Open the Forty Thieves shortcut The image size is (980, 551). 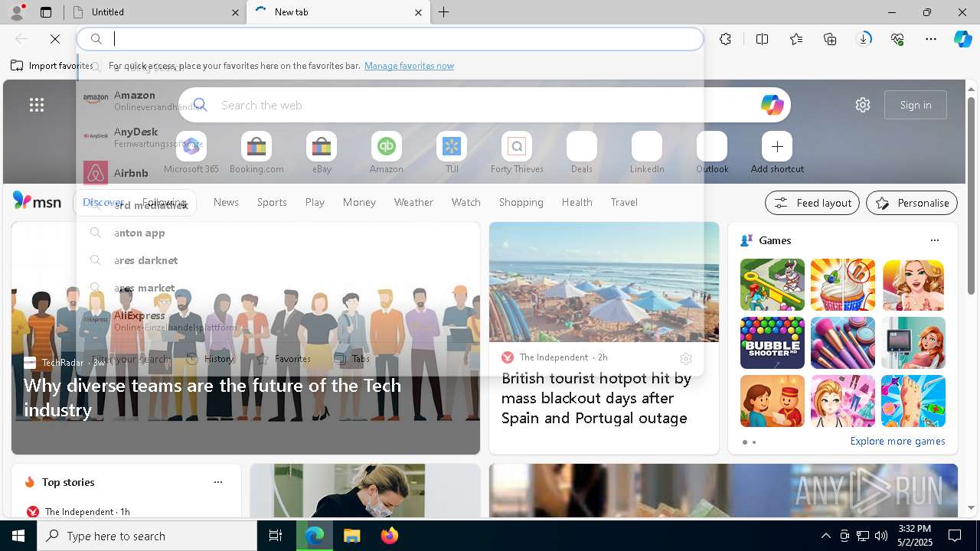[x=517, y=153]
